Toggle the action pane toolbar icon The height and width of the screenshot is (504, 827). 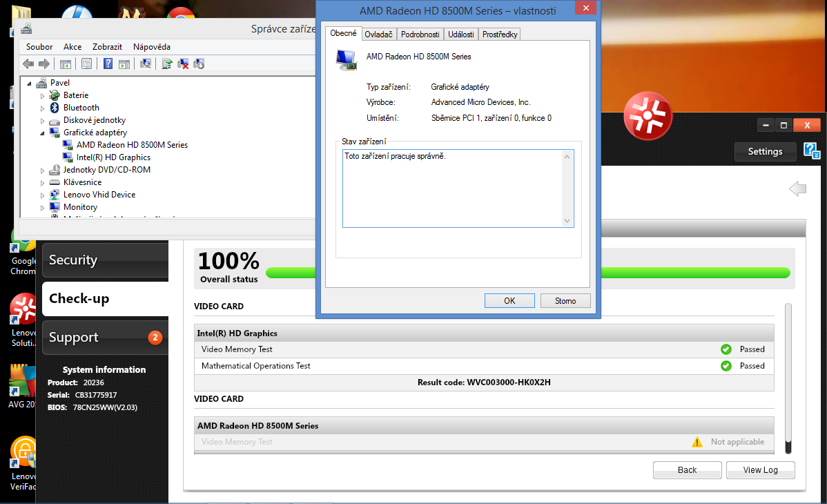point(124,64)
